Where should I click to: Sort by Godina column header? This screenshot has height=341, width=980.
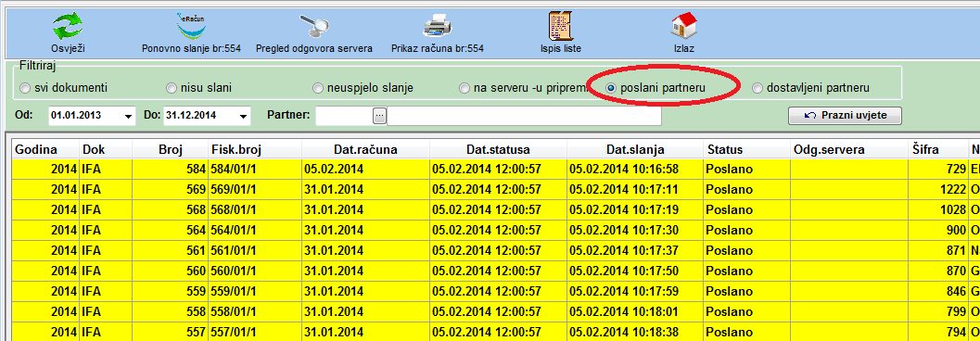[x=45, y=150]
